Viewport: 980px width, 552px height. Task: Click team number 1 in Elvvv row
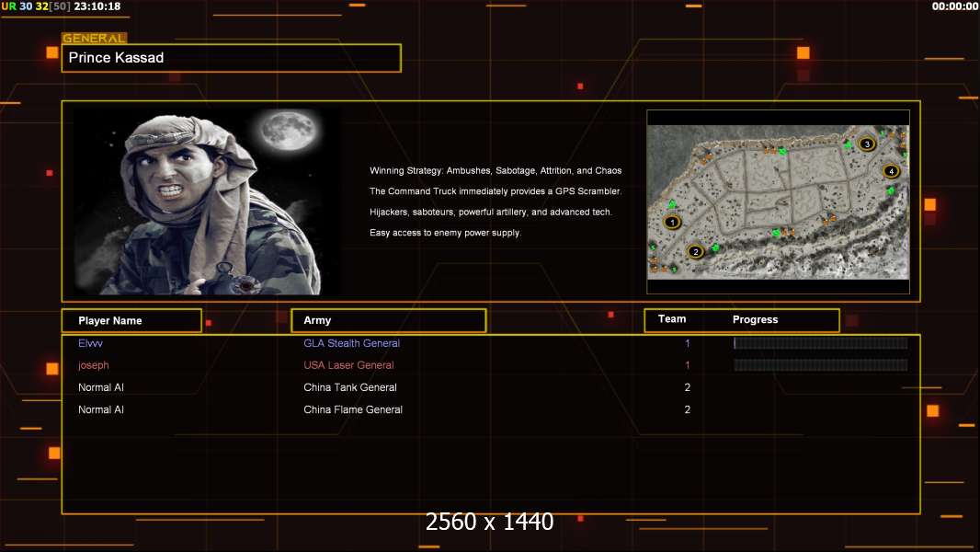688,343
